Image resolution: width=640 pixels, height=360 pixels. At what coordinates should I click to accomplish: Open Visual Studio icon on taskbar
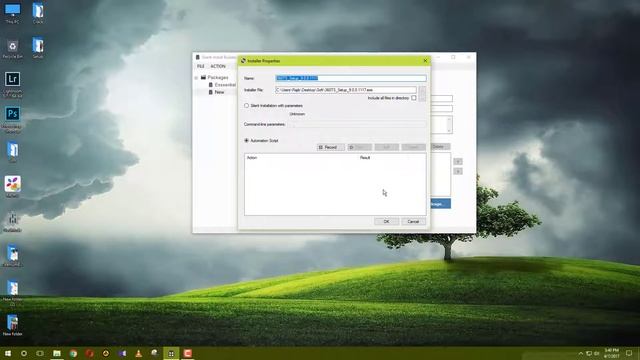tap(122, 353)
